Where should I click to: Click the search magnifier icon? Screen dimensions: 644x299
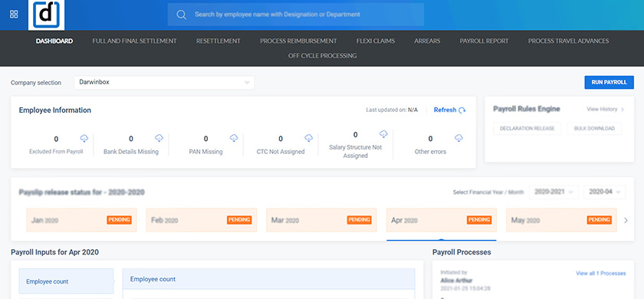click(181, 15)
